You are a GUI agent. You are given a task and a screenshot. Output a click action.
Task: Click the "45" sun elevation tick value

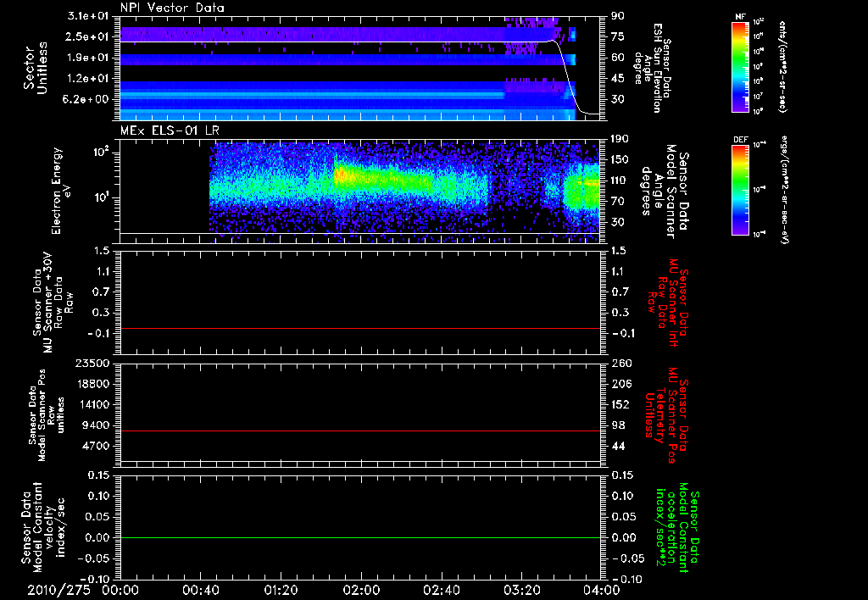618,79
